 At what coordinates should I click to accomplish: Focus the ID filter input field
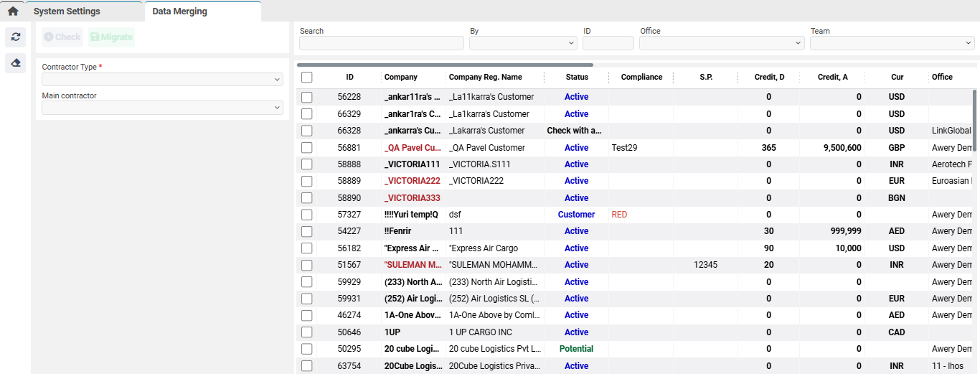pyautogui.click(x=608, y=43)
